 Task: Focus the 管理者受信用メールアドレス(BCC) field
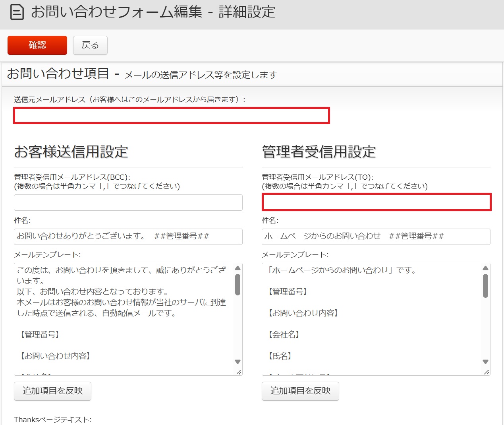[x=128, y=203]
